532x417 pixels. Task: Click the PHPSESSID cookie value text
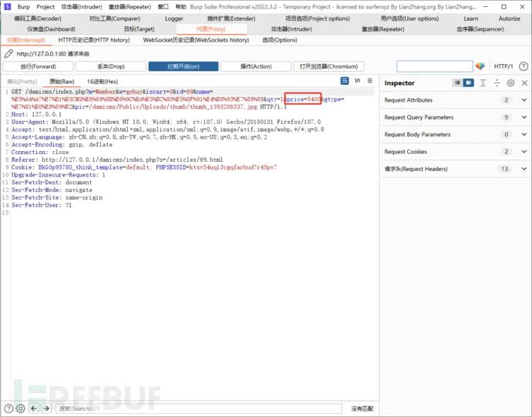pyautogui.click(x=233, y=167)
